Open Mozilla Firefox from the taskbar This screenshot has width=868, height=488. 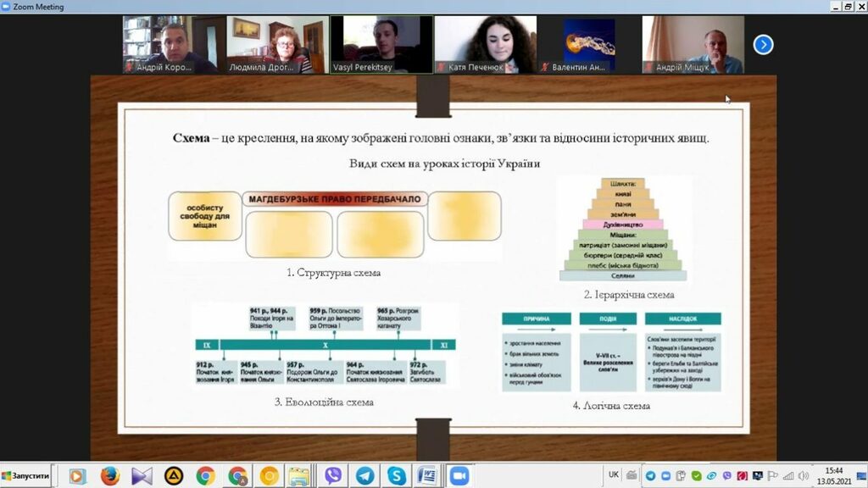pos(109,476)
